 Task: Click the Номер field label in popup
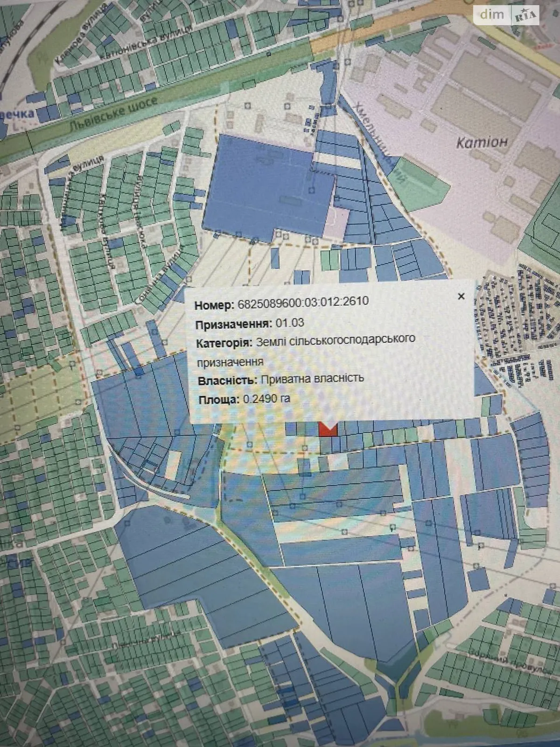pos(214,305)
